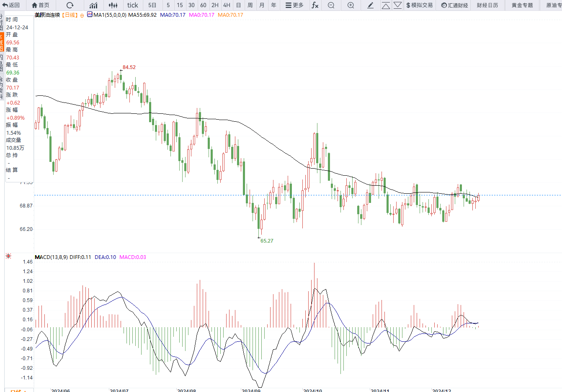Click the 开盘 value 69.56
This screenshot has width=562, height=392.
(x=13, y=42)
